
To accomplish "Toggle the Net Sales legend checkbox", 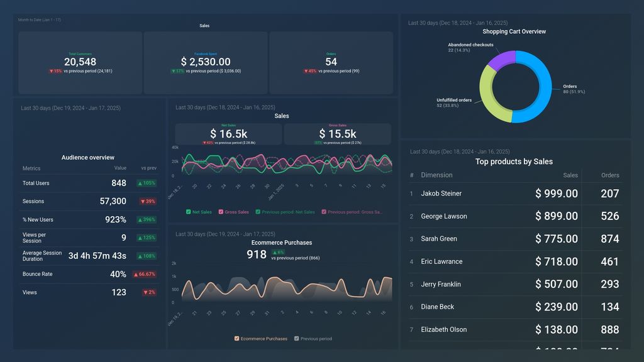I will pyautogui.click(x=188, y=212).
